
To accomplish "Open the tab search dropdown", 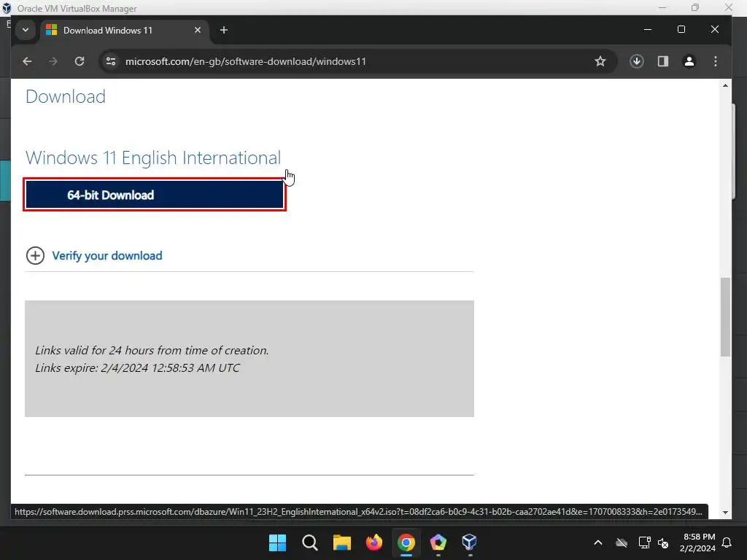I will (x=26, y=30).
